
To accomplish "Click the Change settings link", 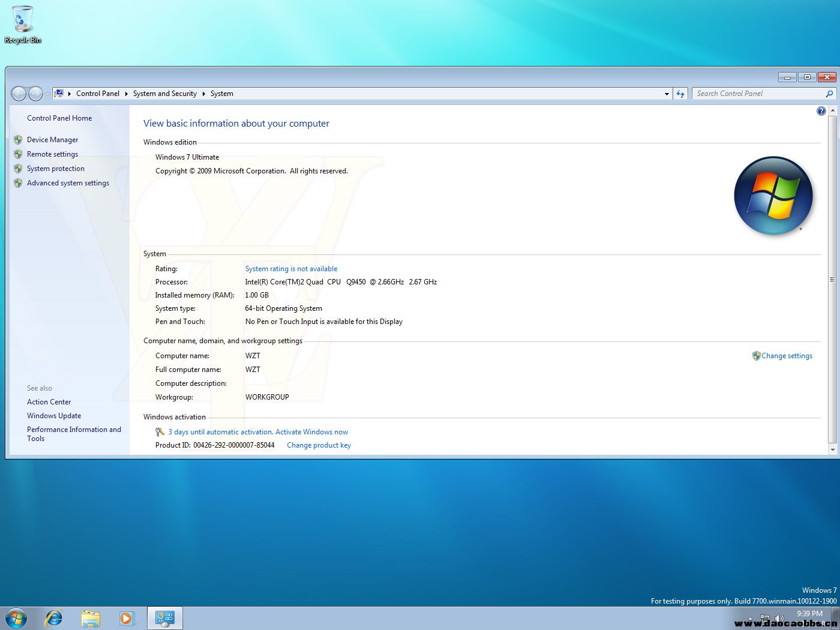I will tap(787, 356).
